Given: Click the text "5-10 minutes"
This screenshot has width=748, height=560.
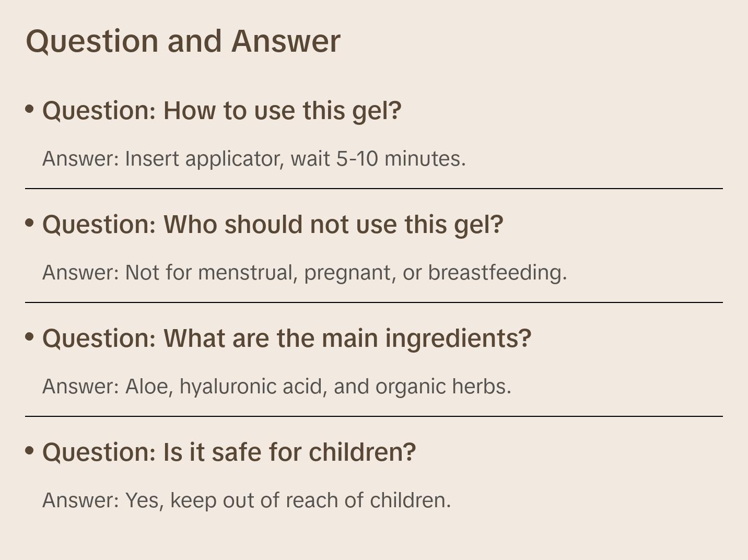Looking at the screenshot, I should tap(400, 159).
